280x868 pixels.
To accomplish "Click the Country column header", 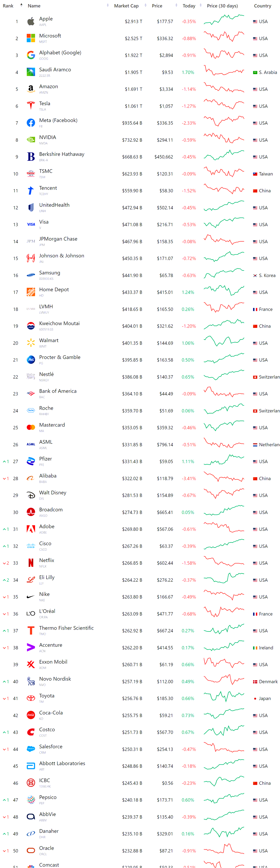I will click(262, 6).
